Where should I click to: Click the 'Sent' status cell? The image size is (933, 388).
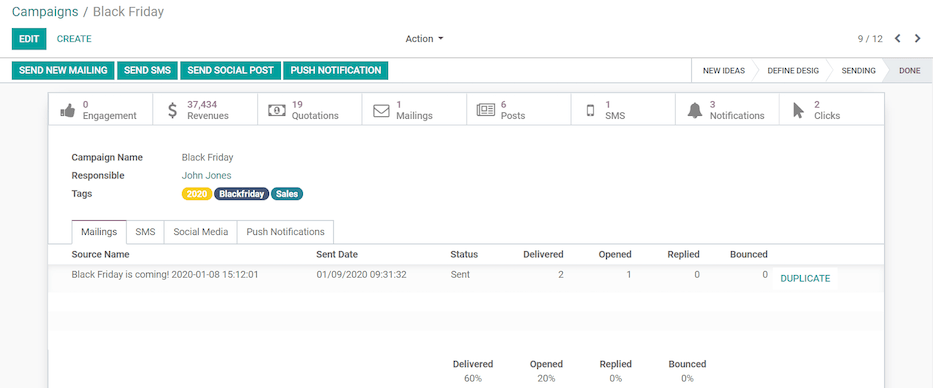tap(460, 275)
